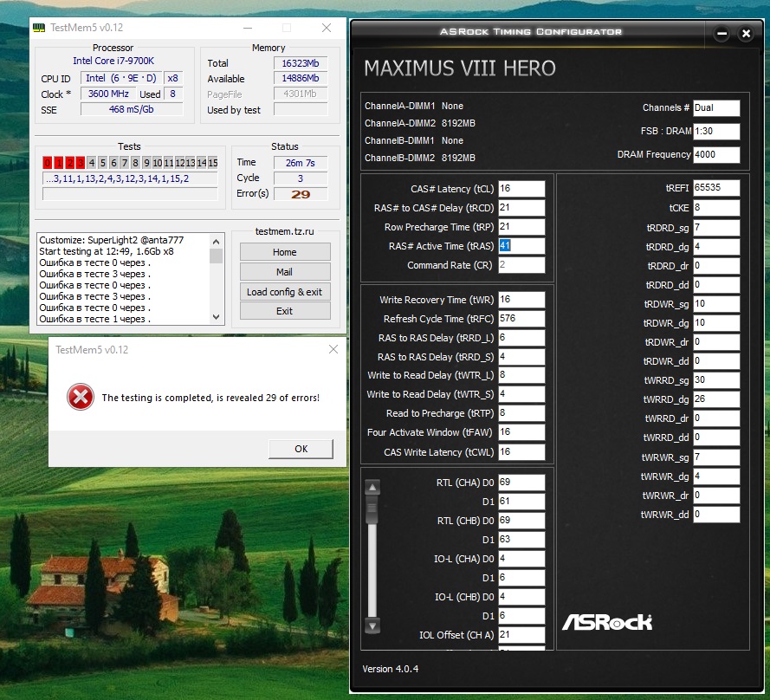This screenshot has height=700, width=770.
Task: Minimize the ASRock Timing Configurator window
Action: [721, 34]
